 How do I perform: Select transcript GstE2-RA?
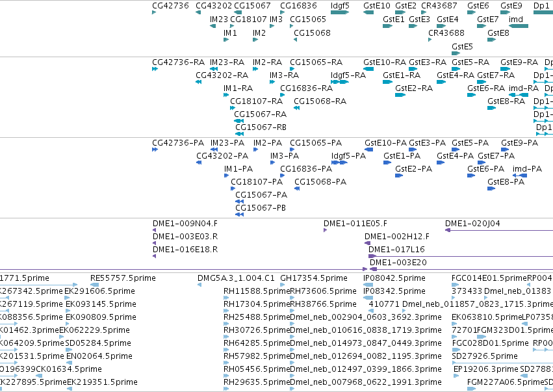click(x=414, y=88)
